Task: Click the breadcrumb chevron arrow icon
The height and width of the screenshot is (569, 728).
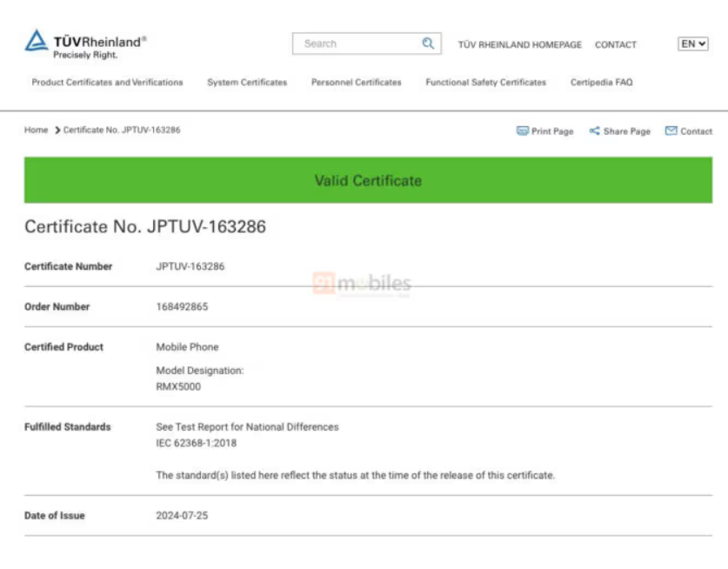Action: point(57,131)
